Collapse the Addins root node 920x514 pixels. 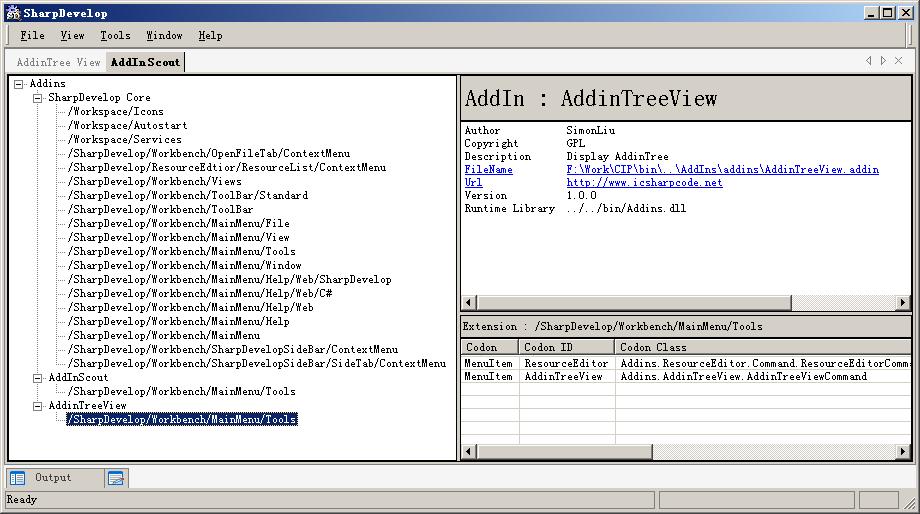pyautogui.click(x=19, y=84)
